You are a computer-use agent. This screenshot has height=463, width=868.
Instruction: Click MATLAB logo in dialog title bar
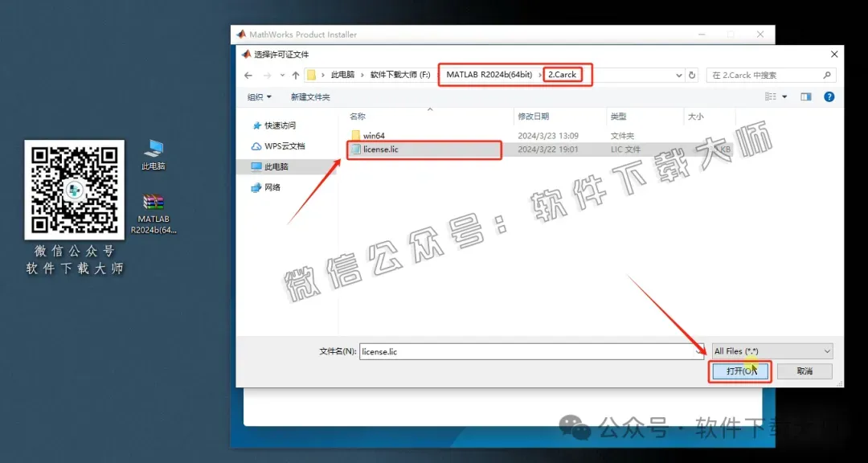click(247, 55)
